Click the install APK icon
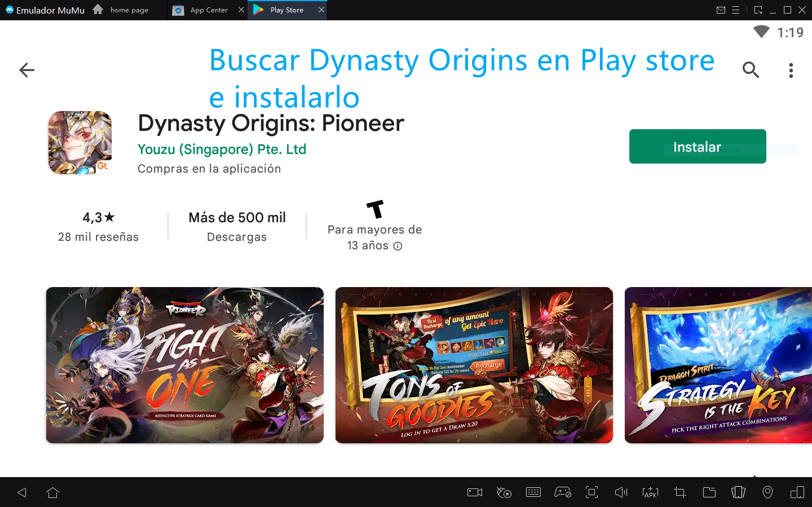812x507 pixels. (650, 492)
